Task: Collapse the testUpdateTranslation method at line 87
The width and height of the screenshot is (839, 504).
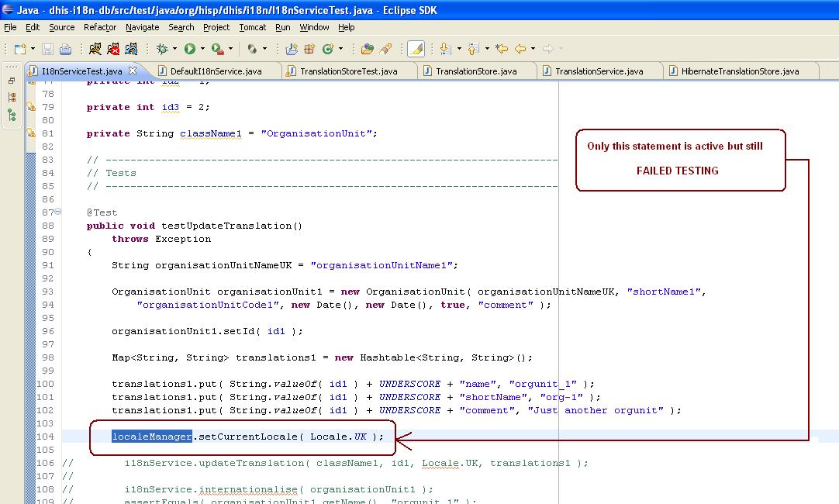Action: 59,212
